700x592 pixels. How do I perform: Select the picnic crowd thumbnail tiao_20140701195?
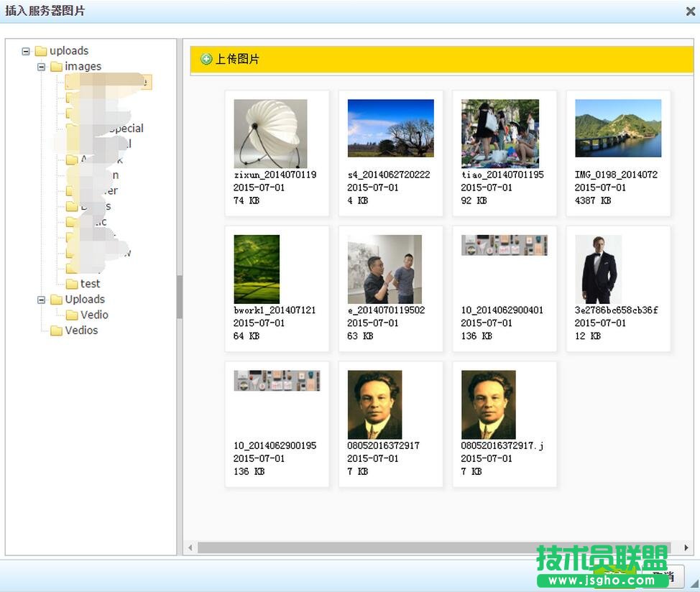pos(500,134)
